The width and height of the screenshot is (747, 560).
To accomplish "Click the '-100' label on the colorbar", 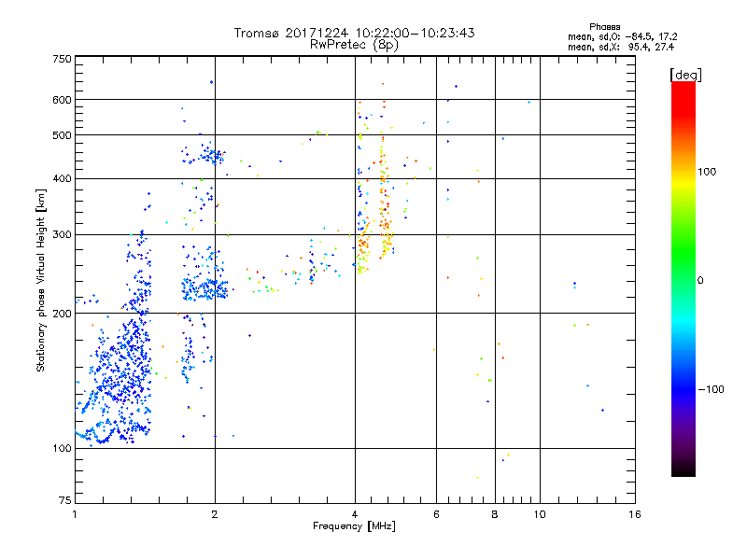I will click(x=711, y=389).
